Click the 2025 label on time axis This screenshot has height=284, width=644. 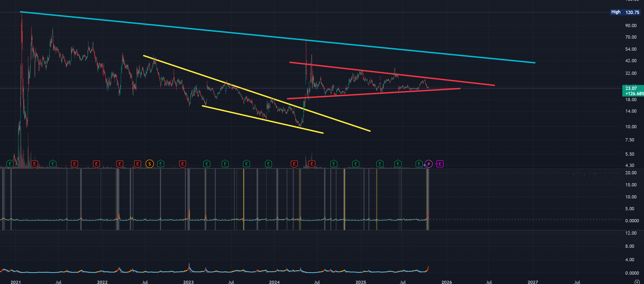(361, 282)
